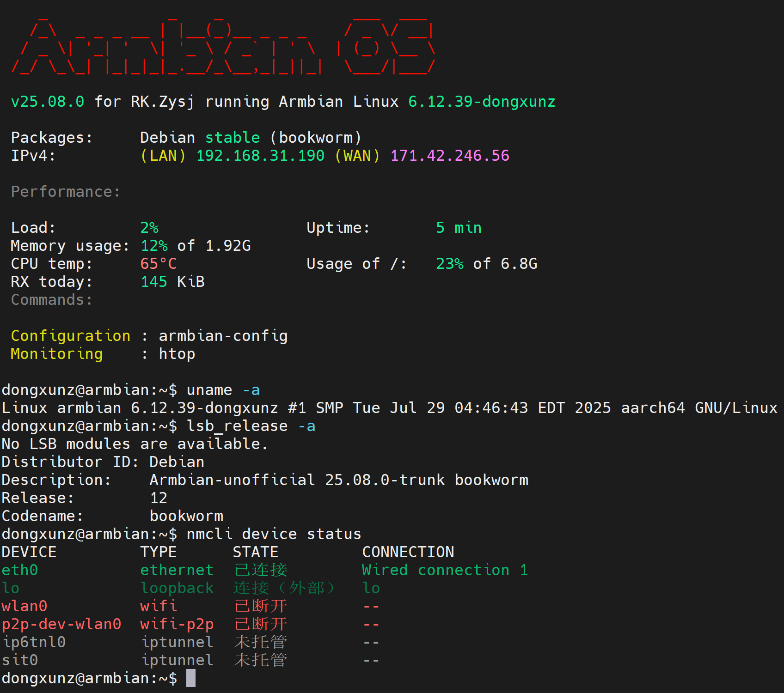Click the "sit0" device name
Image resolution: width=784 pixels, height=693 pixels.
coord(20,660)
